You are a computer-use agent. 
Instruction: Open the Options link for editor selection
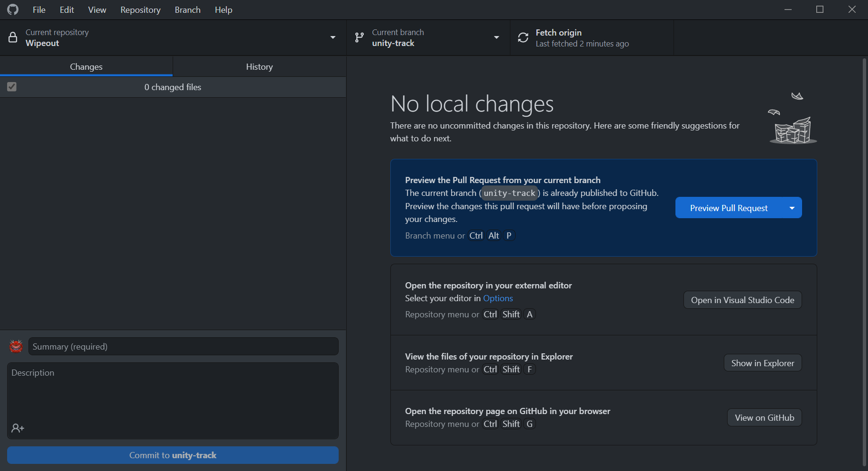(x=498, y=298)
